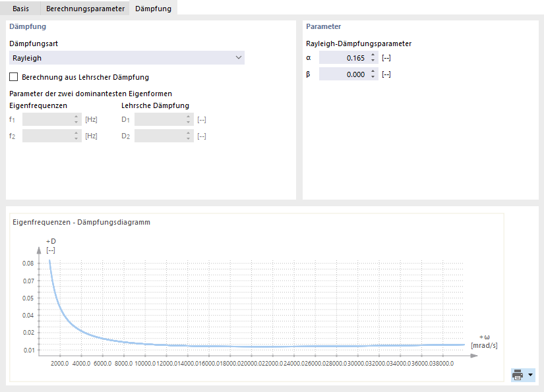Click the D1 Lehrsche Dämpfung field
The height and width of the screenshot is (392, 544).
[160, 119]
